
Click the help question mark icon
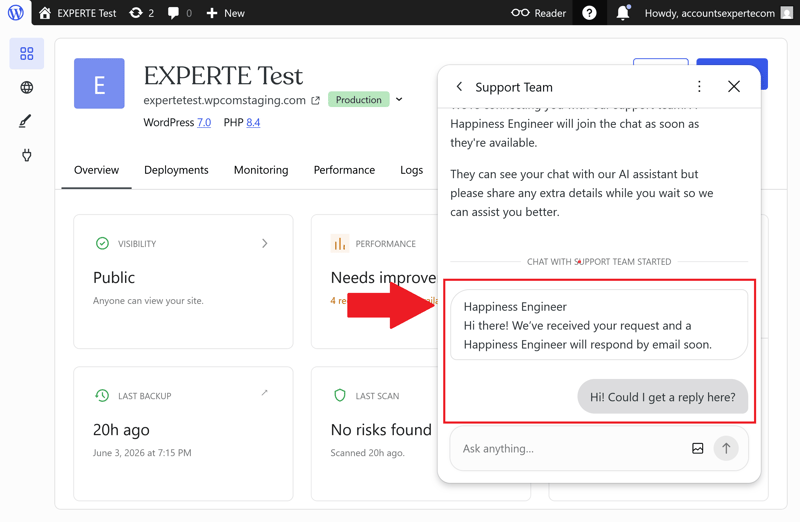[x=589, y=13]
